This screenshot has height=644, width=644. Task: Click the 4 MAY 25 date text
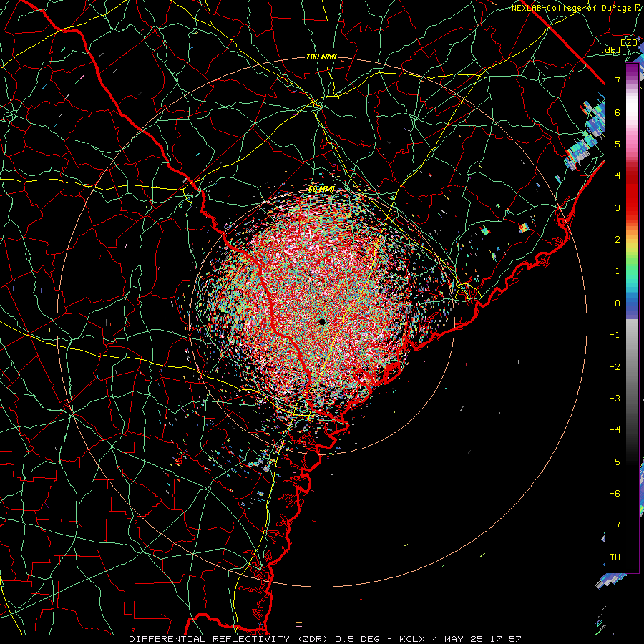click(x=457, y=639)
